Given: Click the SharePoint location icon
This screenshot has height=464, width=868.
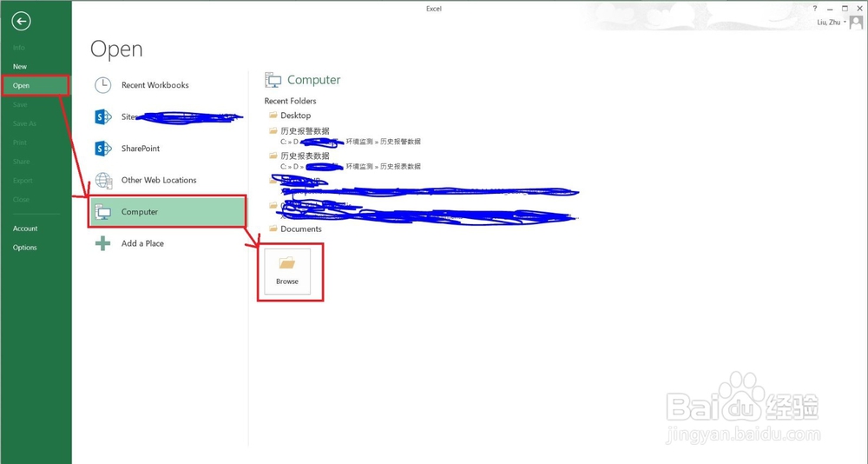Looking at the screenshot, I should point(103,149).
